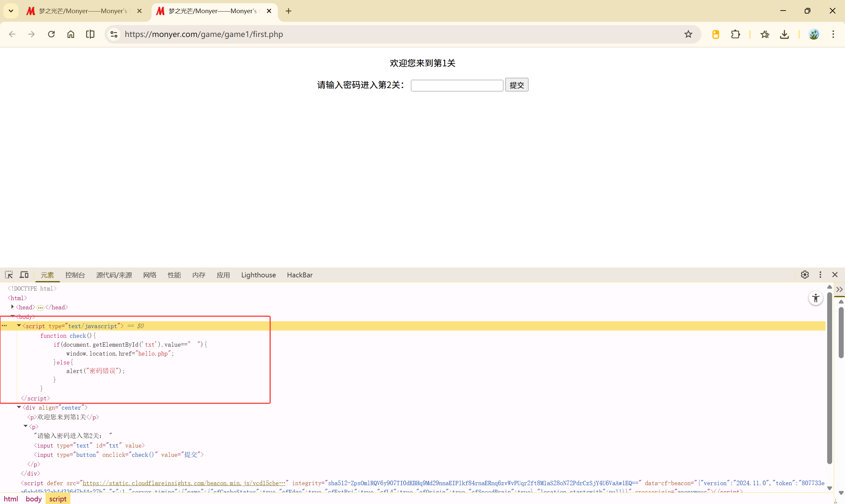This screenshot has width=845, height=504.
Task: Click the accessibility tree floating button
Action: point(815,298)
